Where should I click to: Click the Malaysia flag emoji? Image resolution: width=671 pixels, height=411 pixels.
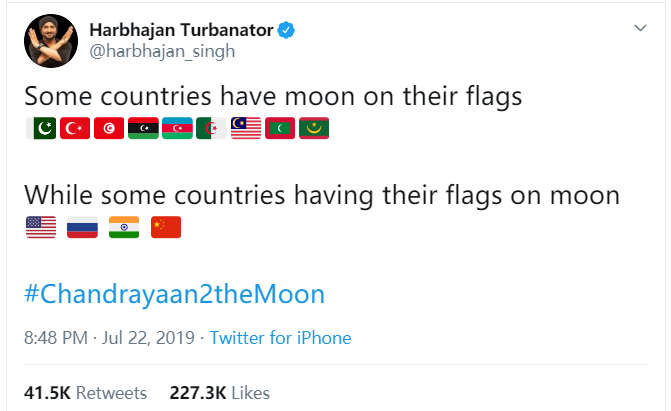245,128
